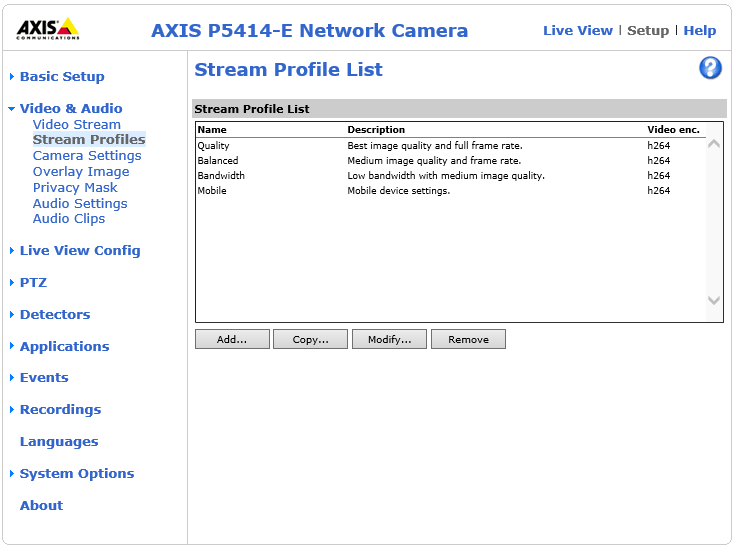Open the Setup link in header
Screen dimensions: 736x552
tap(648, 31)
